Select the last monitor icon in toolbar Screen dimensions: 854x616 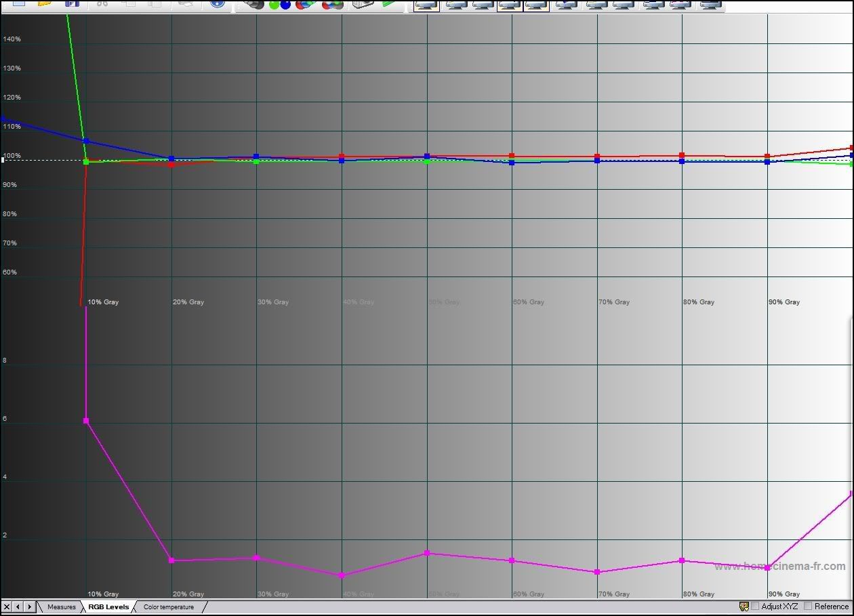click(x=710, y=5)
